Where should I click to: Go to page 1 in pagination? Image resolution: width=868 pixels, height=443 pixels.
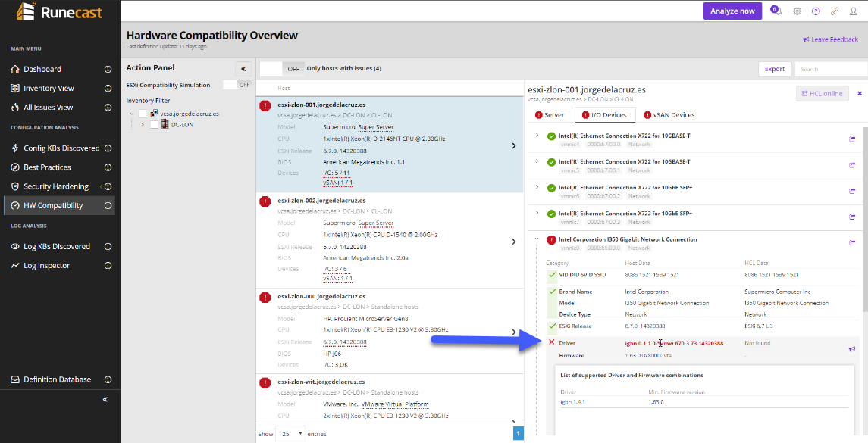coord(518,434)
